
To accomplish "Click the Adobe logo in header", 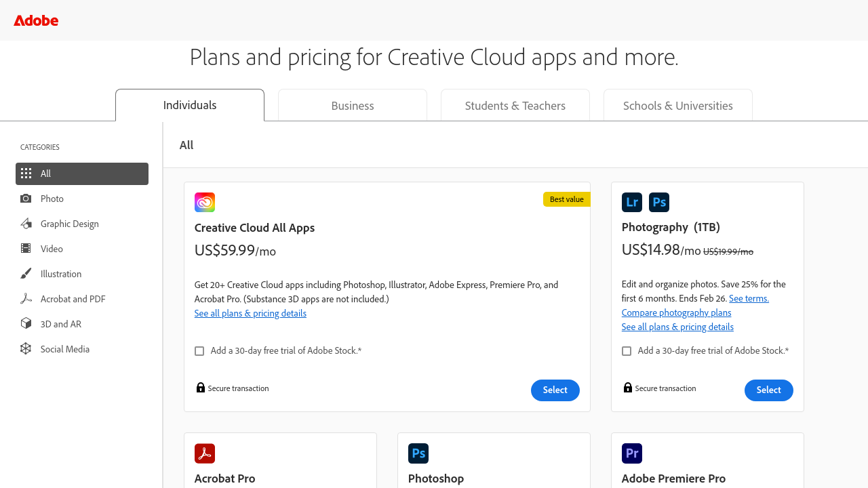I will click(x=36, y=20).
